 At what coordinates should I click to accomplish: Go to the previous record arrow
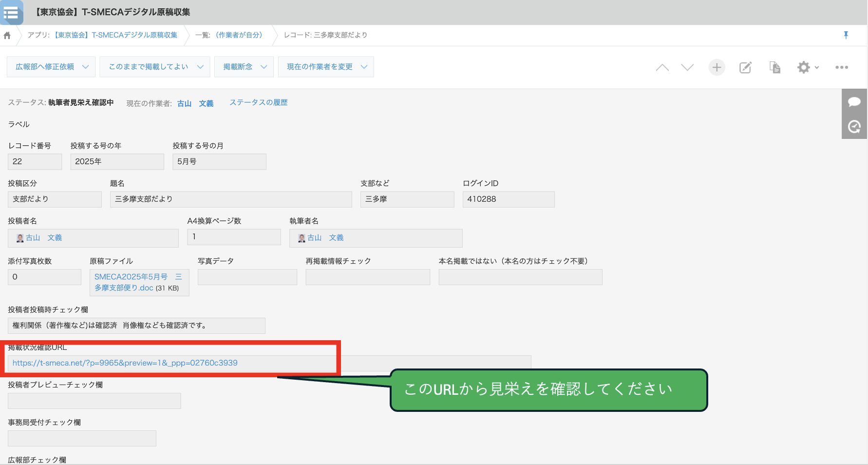662,67
